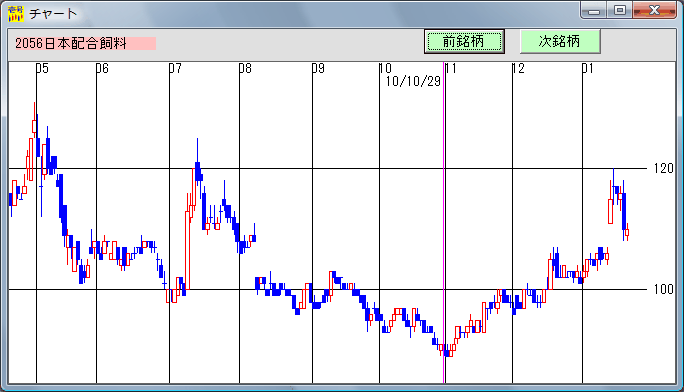
Task: Maximize the チャート window
Action: coord(619,10)
